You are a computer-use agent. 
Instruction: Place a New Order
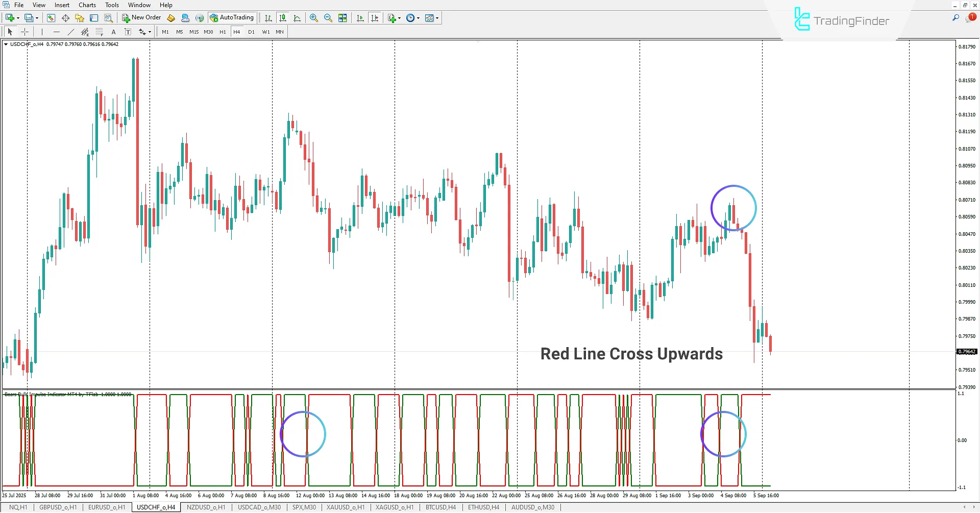[142, 17]
